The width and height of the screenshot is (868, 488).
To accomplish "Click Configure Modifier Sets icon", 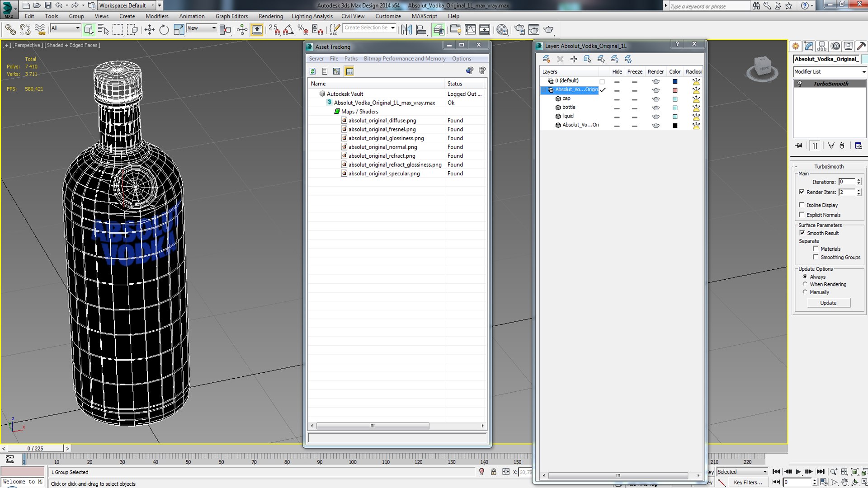I will coord(859,145).
